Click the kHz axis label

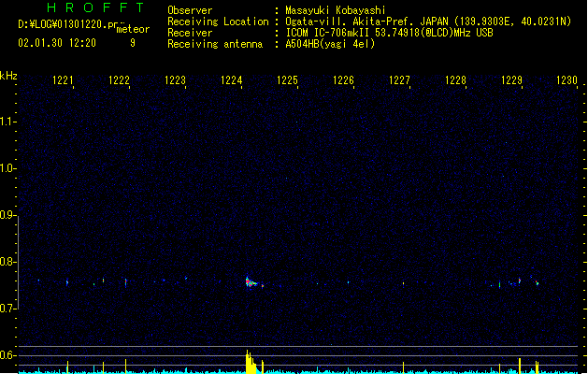[x=8, y=76]
